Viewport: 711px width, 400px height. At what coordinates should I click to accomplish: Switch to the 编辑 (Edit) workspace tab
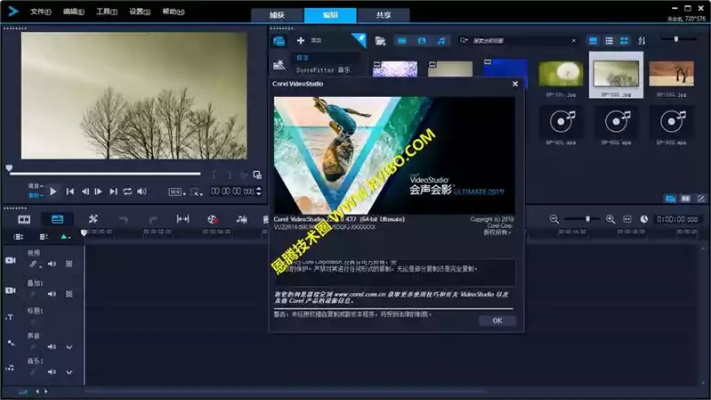click(x=330, y=15)
